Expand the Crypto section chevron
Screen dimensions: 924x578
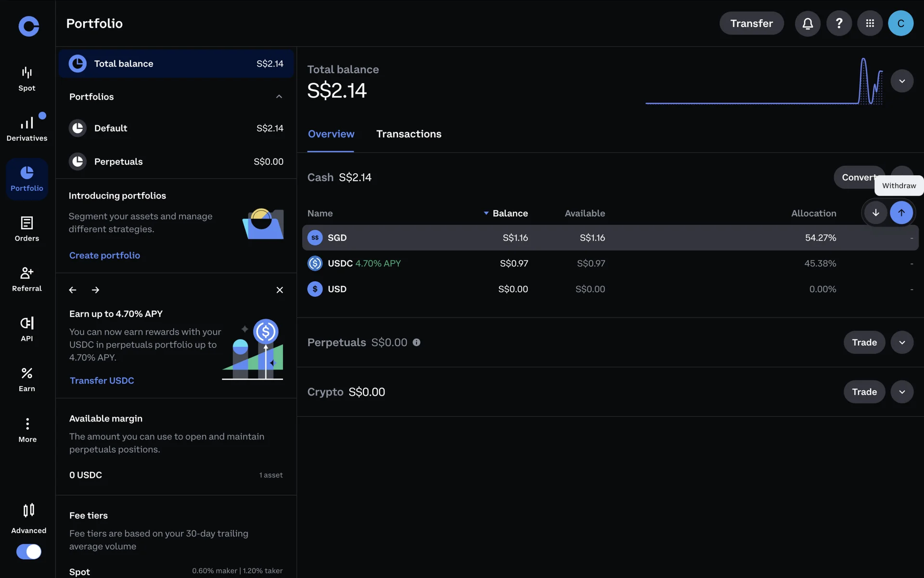(x=902, y=392)
